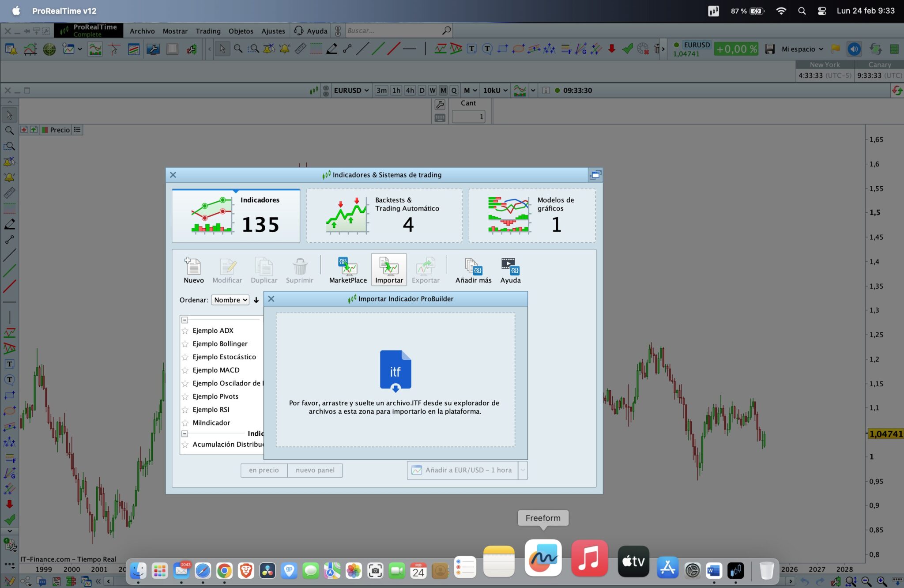
Task: Open Freeform from the dock
Action: (543, 558)
